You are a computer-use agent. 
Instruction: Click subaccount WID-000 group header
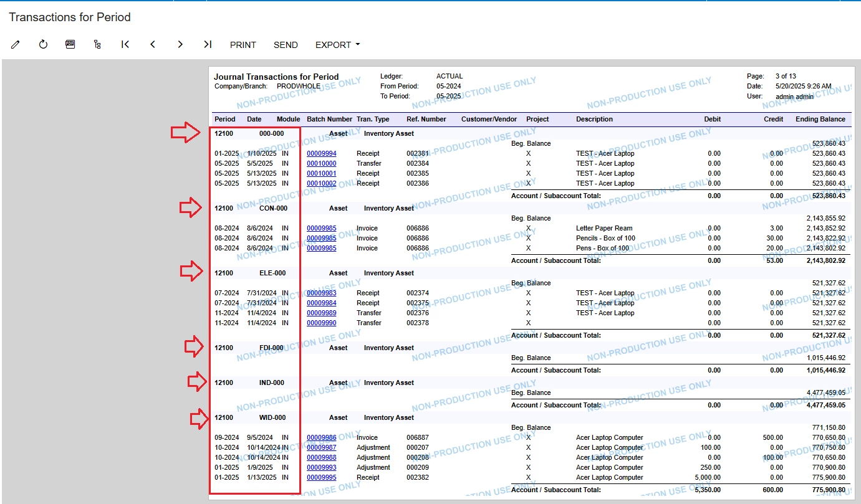click(x=272, y=417)
